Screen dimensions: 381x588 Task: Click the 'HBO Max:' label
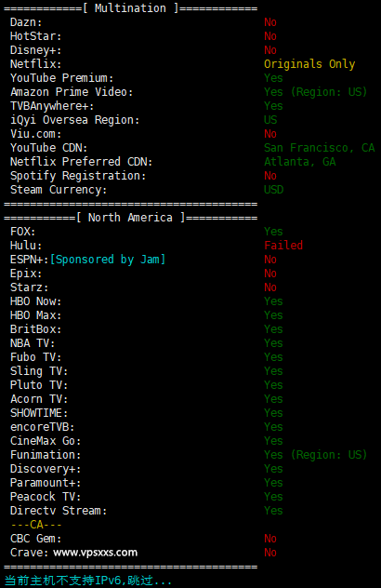point(35,315)
